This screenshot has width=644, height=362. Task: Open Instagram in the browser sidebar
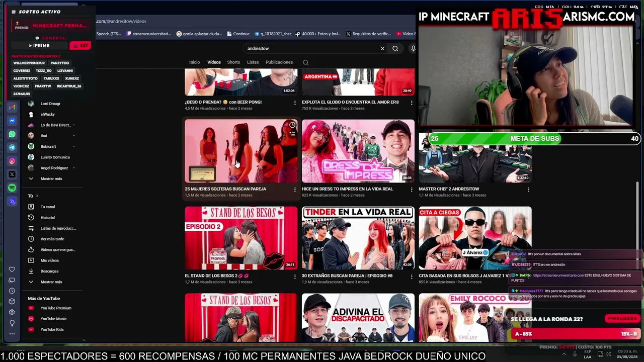pos(12,161)
